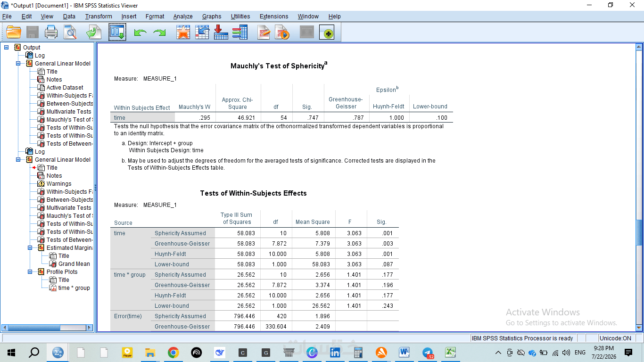644x362 pixels.
Task: Click the Run Script icon
Action: pos(282,32)
